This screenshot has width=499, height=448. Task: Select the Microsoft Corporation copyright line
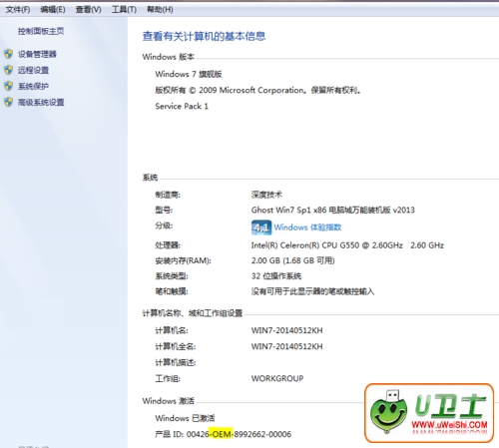[257, 90]
